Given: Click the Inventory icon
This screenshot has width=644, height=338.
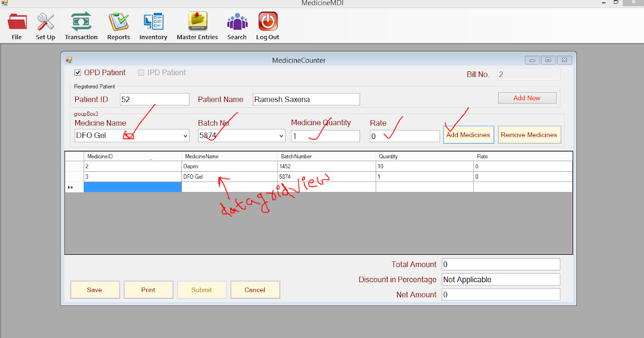Looking at the screenshot, I should pos(153,25).
